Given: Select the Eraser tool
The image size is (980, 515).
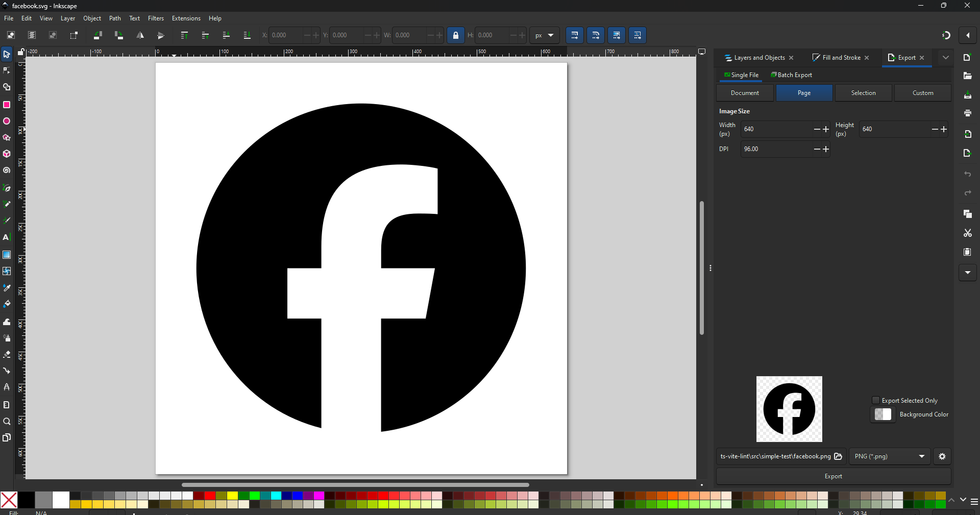Looking at the screenshot, I should [x=7, y=354].
